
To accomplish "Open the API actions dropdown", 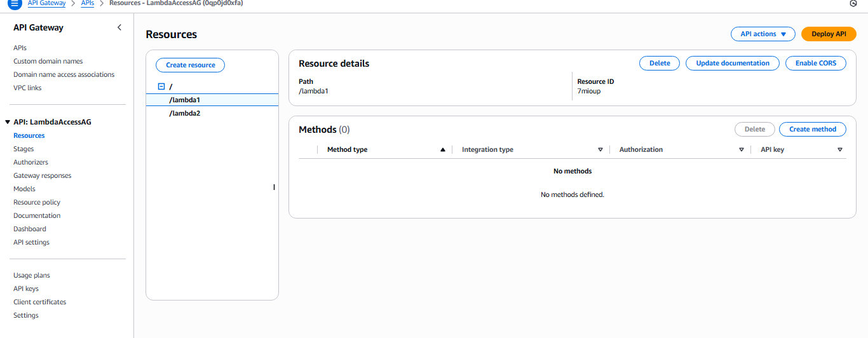I will coord(763,34).
